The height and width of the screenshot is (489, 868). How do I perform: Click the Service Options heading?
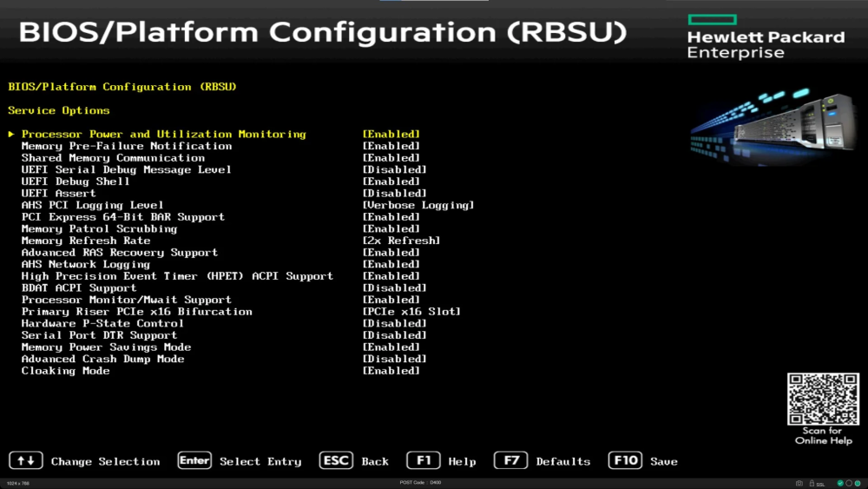point(59,110)
